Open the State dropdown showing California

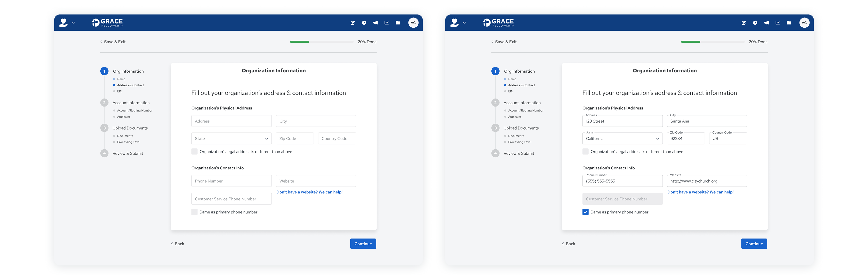coord(622,138)
